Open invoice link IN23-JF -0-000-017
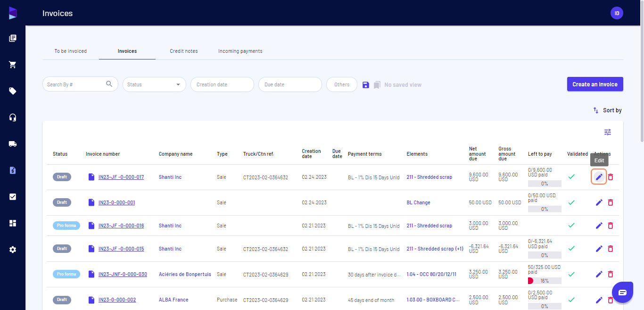Viewport: 644px width, 310px height. coord(121,177)
